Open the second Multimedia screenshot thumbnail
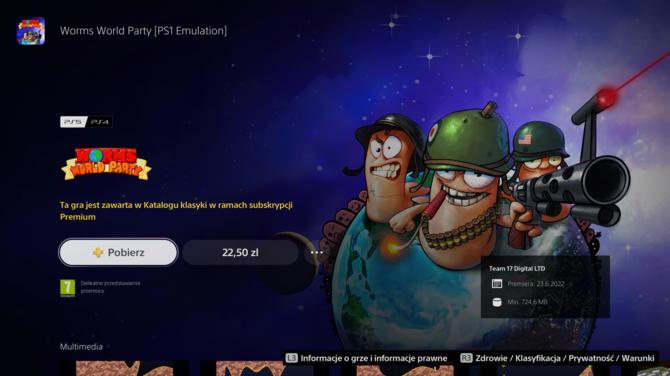This screenshot has width=670, height=376. [x=264, y=368]
